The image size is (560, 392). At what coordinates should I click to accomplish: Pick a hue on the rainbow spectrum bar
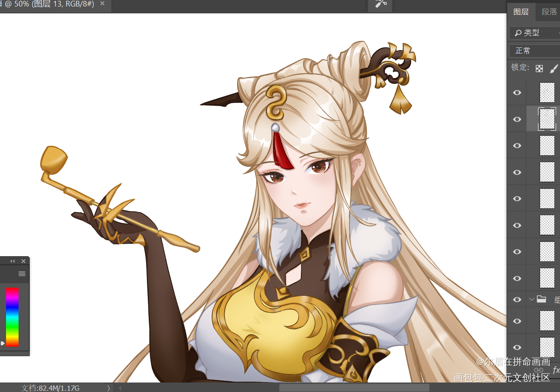click(x=12, y=317)
